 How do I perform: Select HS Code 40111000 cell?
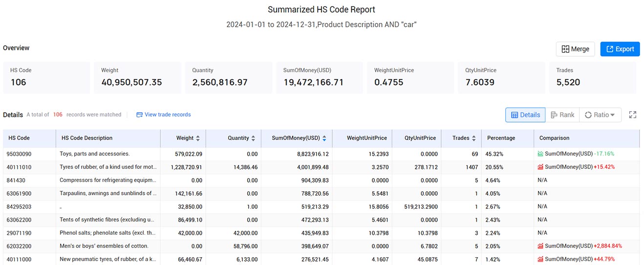[x=29, y=259]
